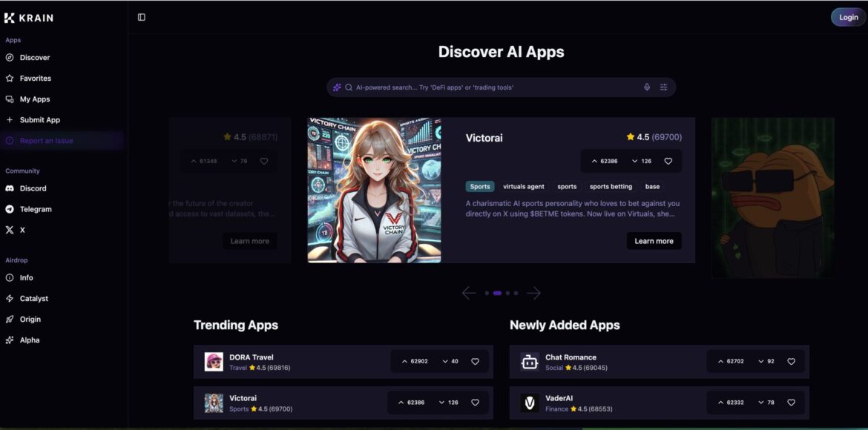Favorite the DORA Travel app

tap(475, 362)
